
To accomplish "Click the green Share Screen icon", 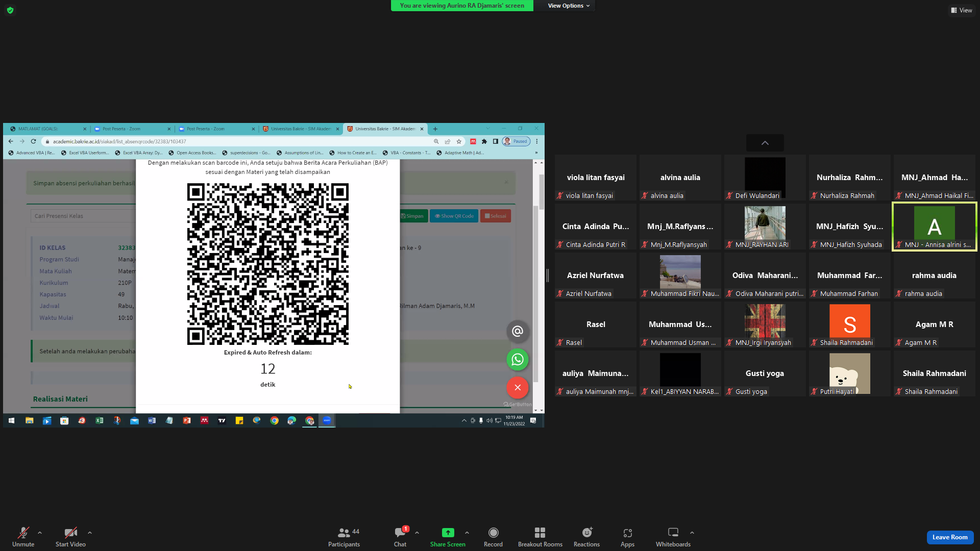I will coord(448,533).
